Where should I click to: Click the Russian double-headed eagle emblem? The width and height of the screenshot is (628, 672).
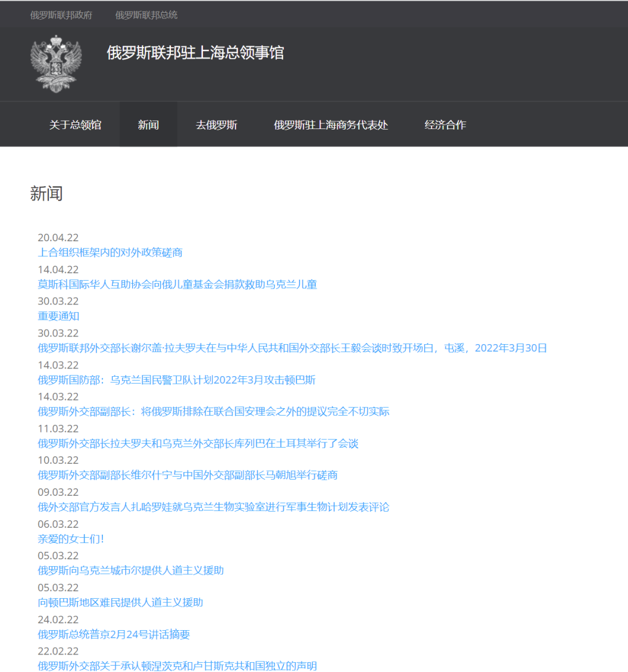56,63
